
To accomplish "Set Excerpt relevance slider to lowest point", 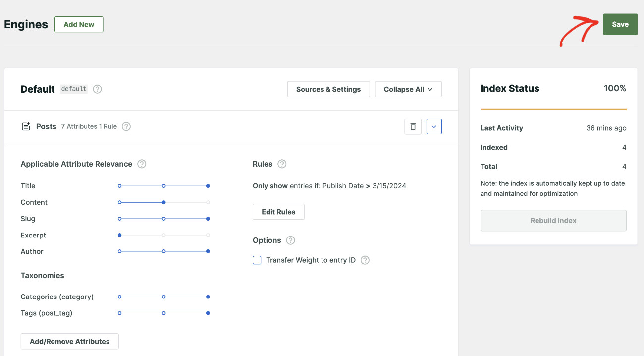I will 120,235.
